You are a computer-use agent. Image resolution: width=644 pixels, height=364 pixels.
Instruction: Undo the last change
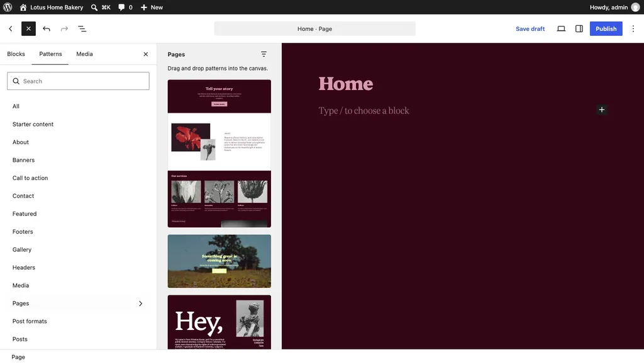click(x=47, y=28)
